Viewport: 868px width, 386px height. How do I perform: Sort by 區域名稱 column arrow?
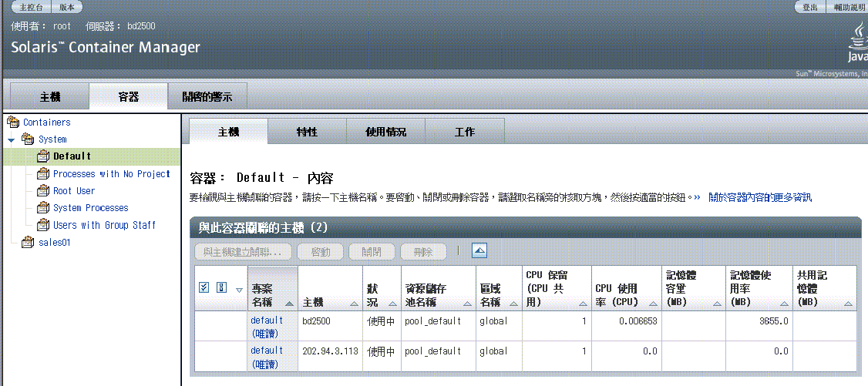coord(513,304)
